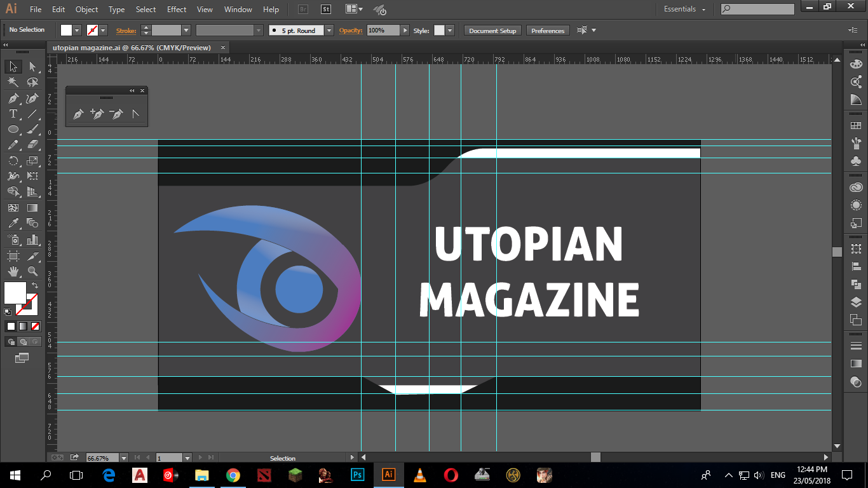The width and height of the screenshot is (868, 488).
Task: Open the 5 pt. Round brush dropdown
Action: point(329,30)
